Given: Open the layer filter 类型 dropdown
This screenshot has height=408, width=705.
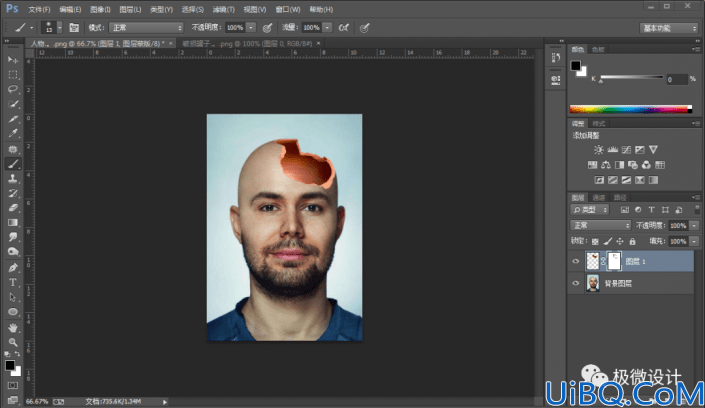Looking at the screenshot, I should pyautogui.click(x=589, y=210).
